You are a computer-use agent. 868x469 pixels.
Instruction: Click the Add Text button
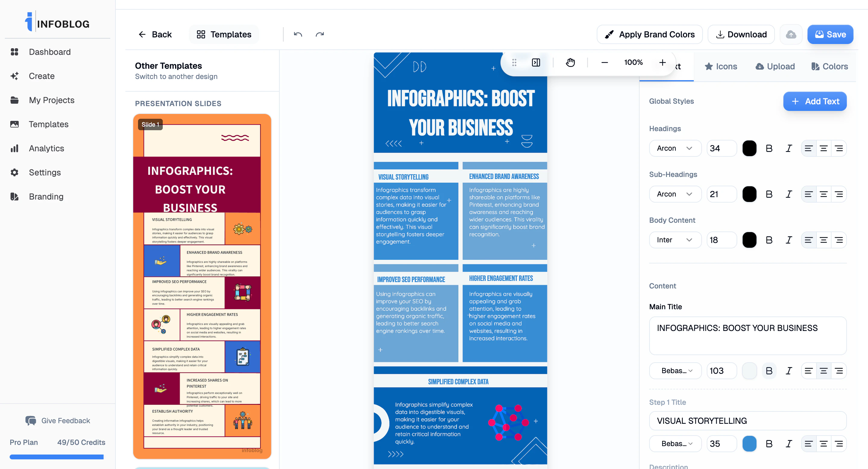tap(815, 101)
